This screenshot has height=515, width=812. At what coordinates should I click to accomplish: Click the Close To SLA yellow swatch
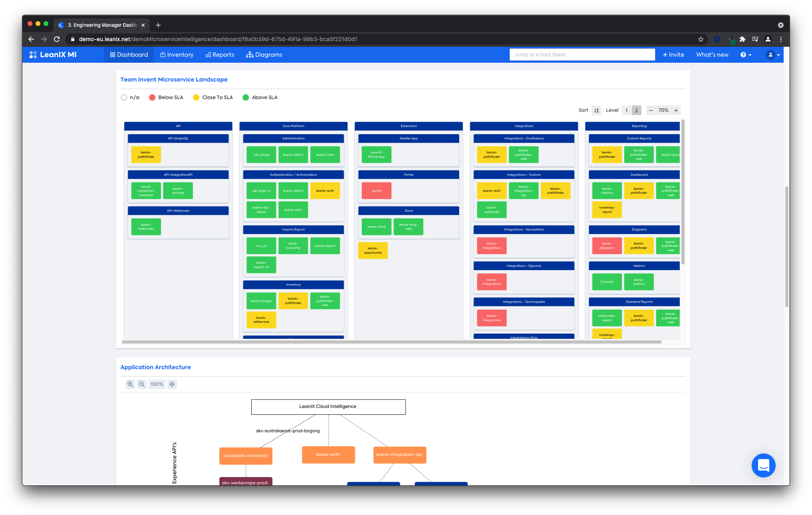point(196,97)
